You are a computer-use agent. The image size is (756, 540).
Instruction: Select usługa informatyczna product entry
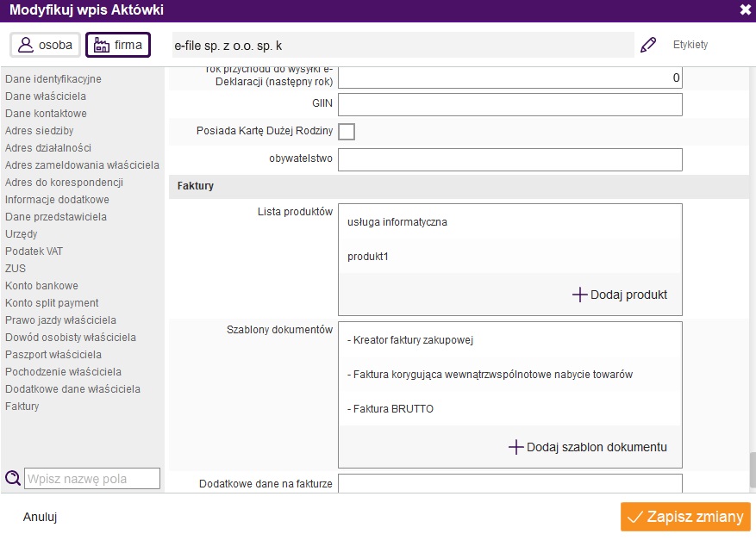pos(397,222)
